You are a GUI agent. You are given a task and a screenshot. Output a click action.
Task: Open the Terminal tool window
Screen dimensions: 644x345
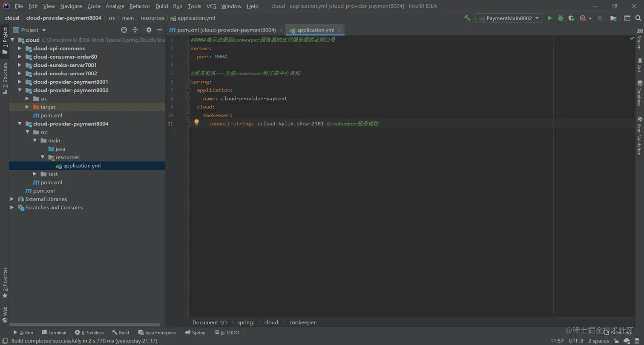(54, 333)
